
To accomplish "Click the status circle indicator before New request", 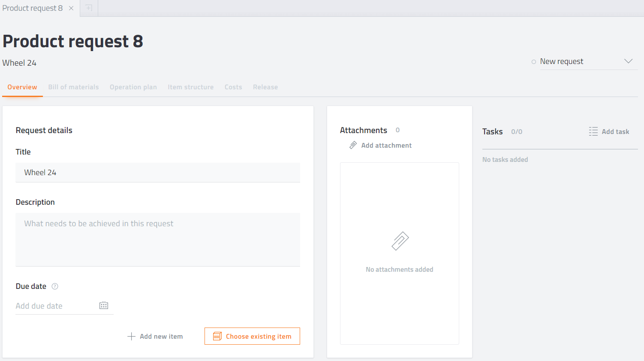I will click(534, 62).
